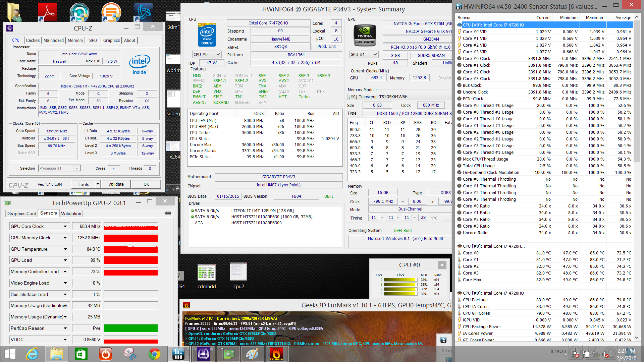
Task: Switch to the Graphics Card tab in GPU-Z
Action: 22,214
